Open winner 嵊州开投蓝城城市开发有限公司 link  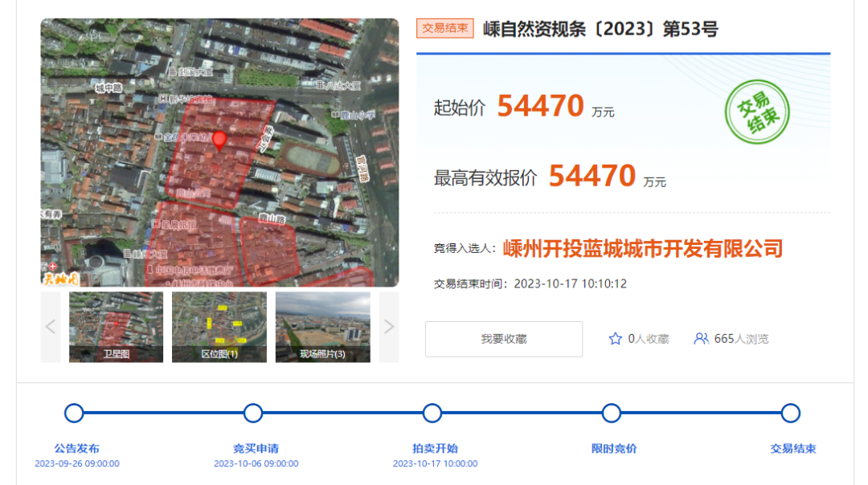pyautogui.click(x=642, y=248)
